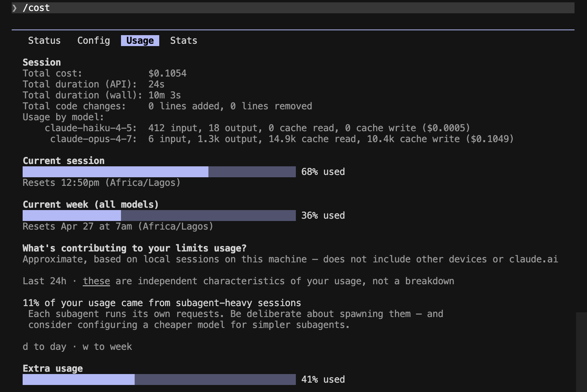Screen dimensions: 587x392
Task: Click the "Total code changes:" label
Action: click(x=75, y=106)
